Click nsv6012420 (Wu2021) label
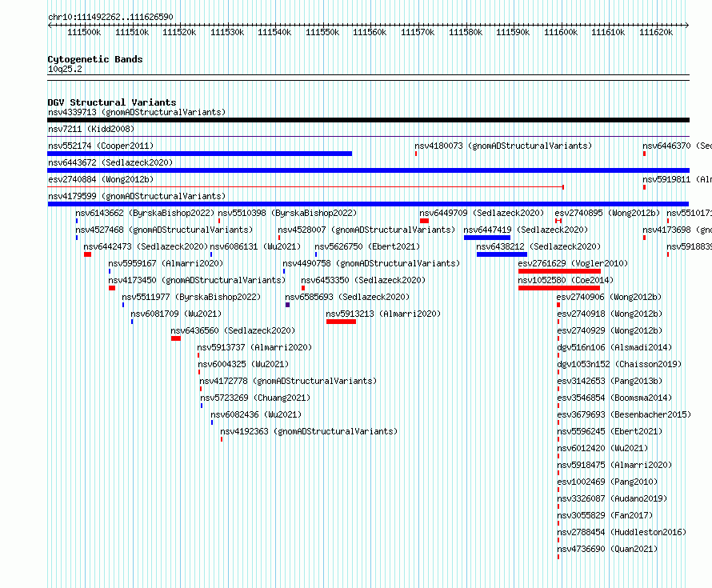The height and width of the screenshot is (588, 712). pos(602,448)
